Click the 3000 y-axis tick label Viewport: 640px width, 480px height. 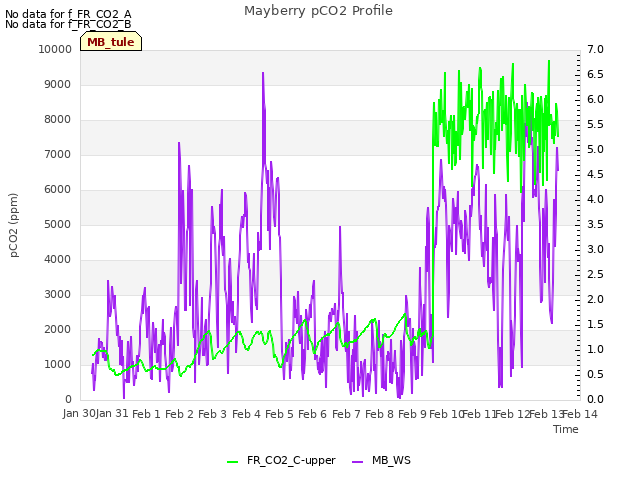[58, 295]
